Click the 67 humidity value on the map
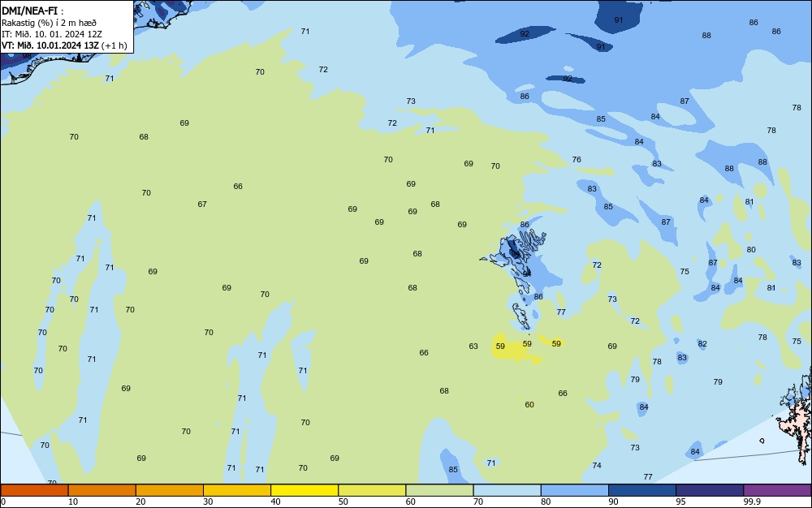The image size is (812, 508). click(x=202, y=204)
